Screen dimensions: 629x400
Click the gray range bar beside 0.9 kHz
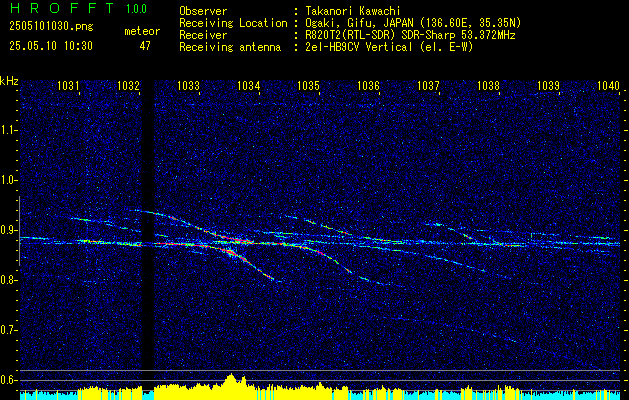pyautogui.click(x=20, y=231)
